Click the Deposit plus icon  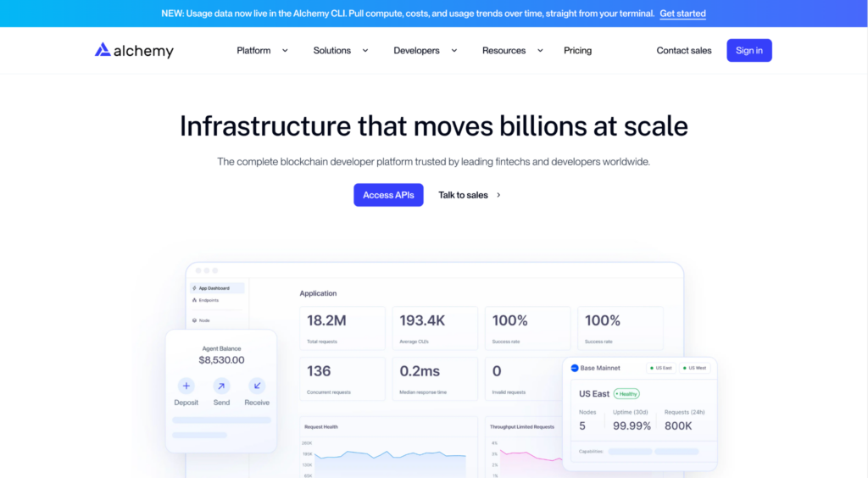[186, 386]
